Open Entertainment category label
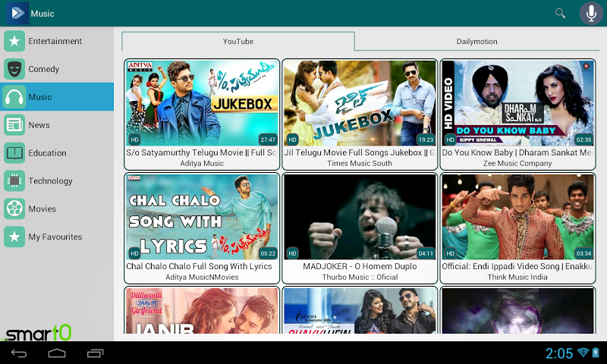The width and height of the screenshot is (607, 364). (55, 41)
